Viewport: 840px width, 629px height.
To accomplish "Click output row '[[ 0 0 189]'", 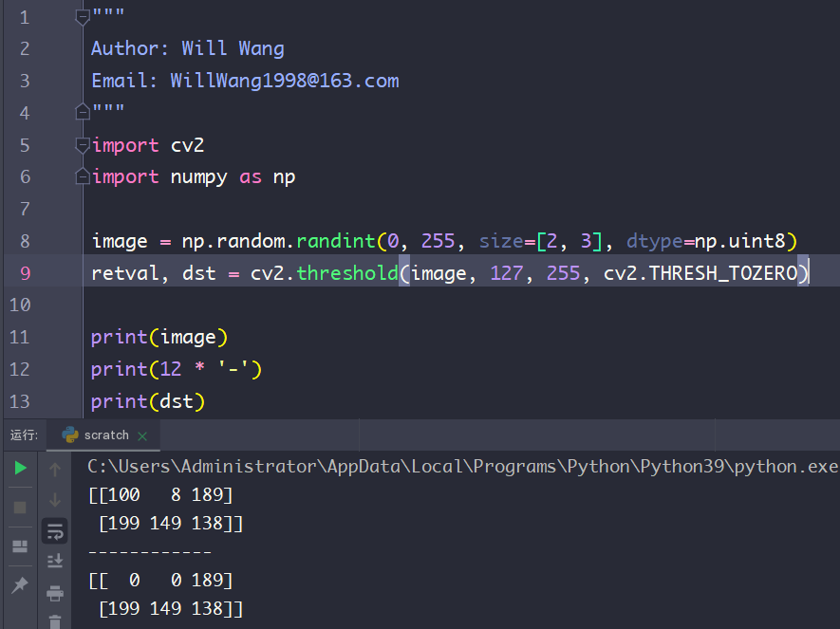I will click(160, 581).
